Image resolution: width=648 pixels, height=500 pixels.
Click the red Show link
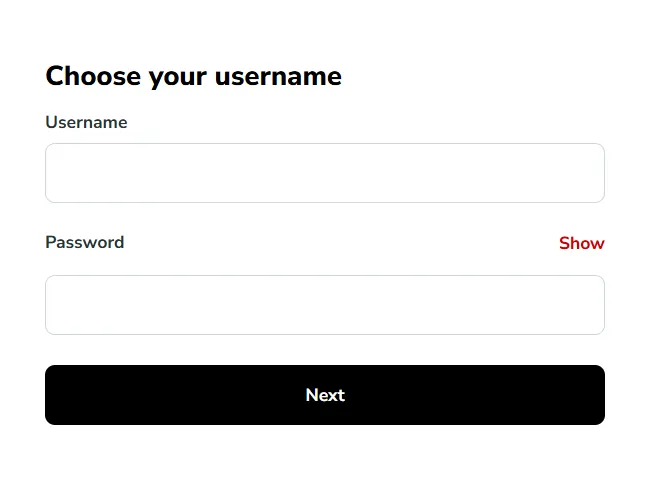[x=581, y=243]
